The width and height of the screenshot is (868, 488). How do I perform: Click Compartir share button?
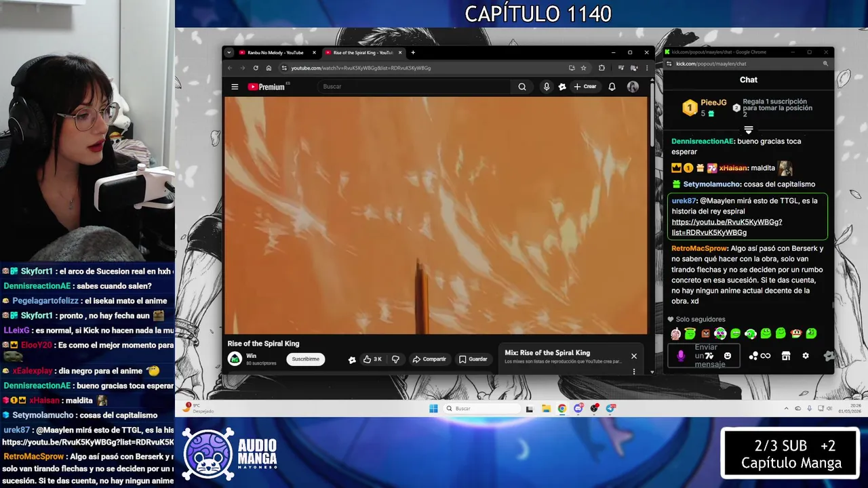(429, 359)
